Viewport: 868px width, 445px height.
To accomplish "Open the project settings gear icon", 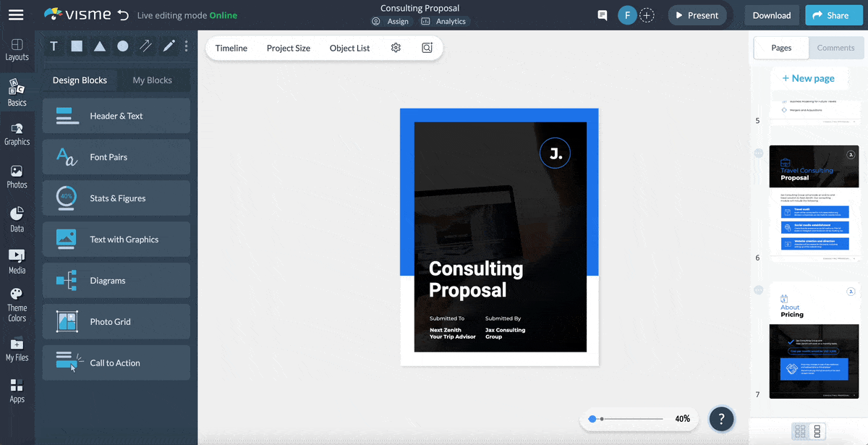I will coord(396,48).
